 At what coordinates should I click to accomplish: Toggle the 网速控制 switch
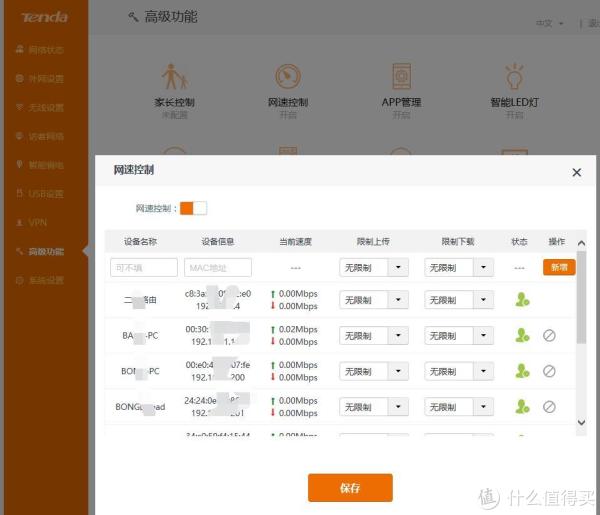[x=193, y=208]
